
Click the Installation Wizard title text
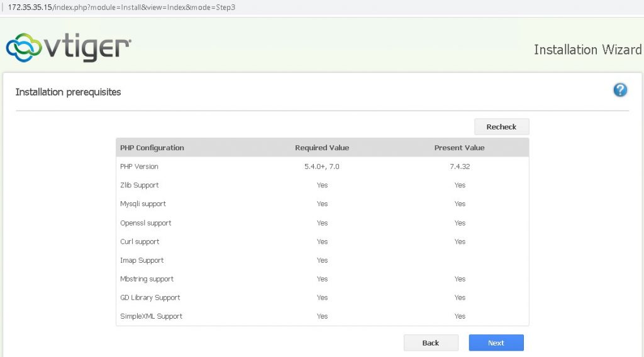587,50
